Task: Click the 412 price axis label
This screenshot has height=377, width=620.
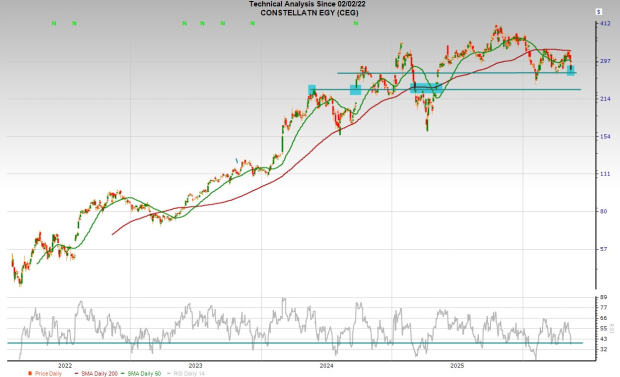Action: pos(605,24)
